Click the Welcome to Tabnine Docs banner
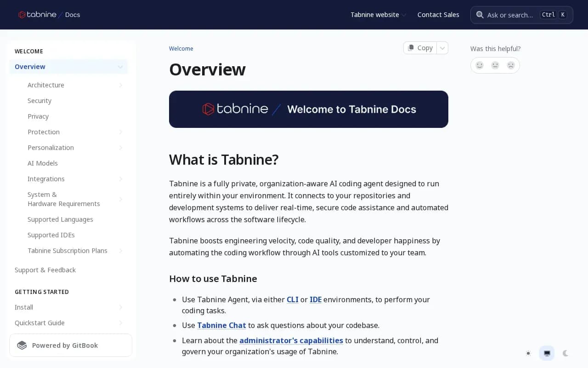 (309, 109)
